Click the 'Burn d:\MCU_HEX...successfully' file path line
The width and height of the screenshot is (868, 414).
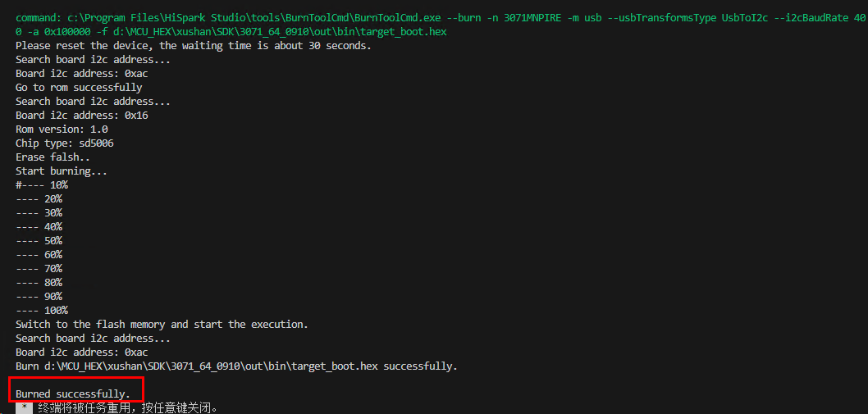pyautogui.click(x=236, y=366)
